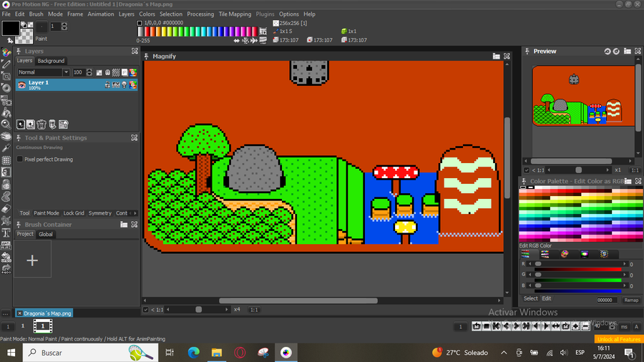This screenshot has width=644, height=362.
Task: Click the black foreground color swatch
Action: pos(10,29)
